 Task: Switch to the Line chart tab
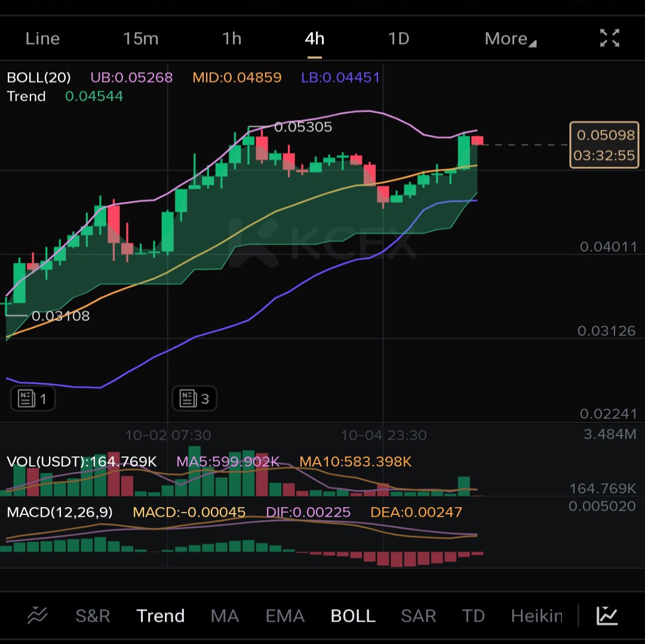[x=42, y=39]
